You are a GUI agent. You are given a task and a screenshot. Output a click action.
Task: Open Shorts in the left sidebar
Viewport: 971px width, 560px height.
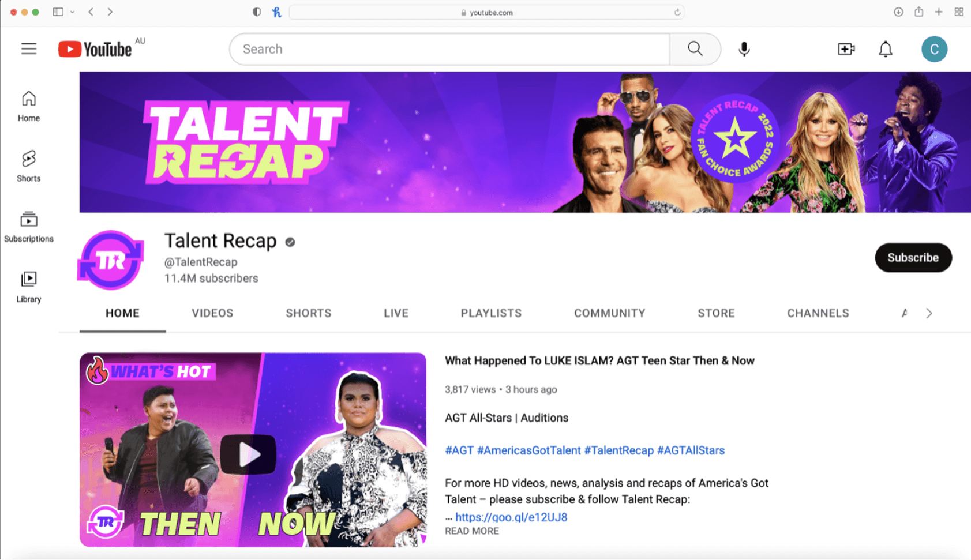[x=29, y=166]
